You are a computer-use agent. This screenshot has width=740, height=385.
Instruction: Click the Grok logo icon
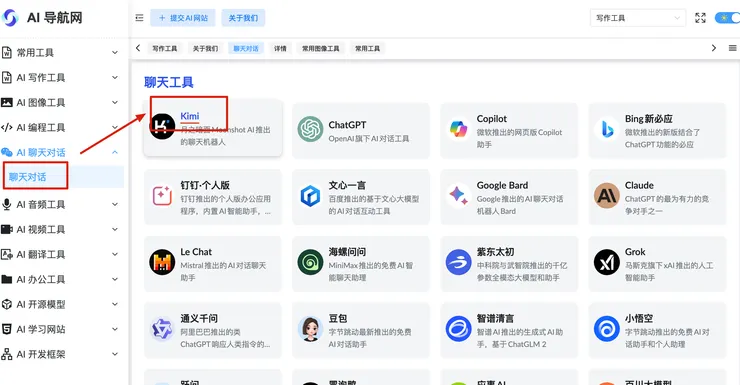click(x=607, y=262)
